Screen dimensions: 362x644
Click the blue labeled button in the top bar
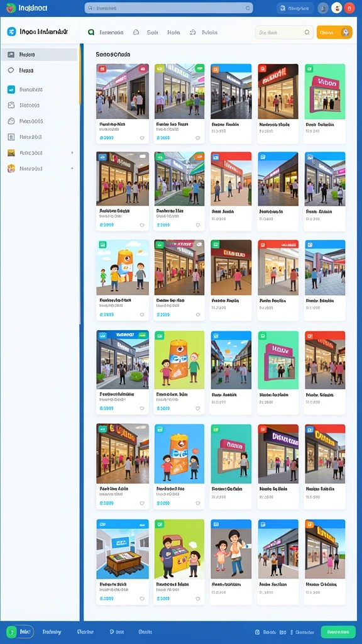295,8
